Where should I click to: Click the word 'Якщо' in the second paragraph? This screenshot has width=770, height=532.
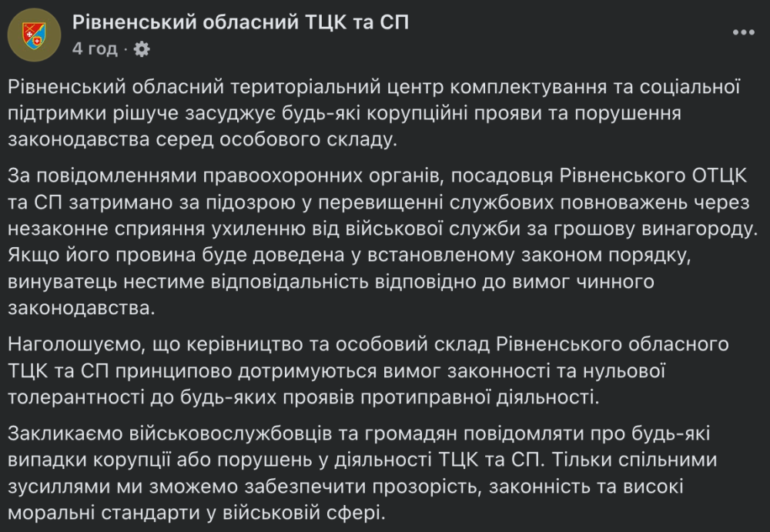[x=32, y=256]
